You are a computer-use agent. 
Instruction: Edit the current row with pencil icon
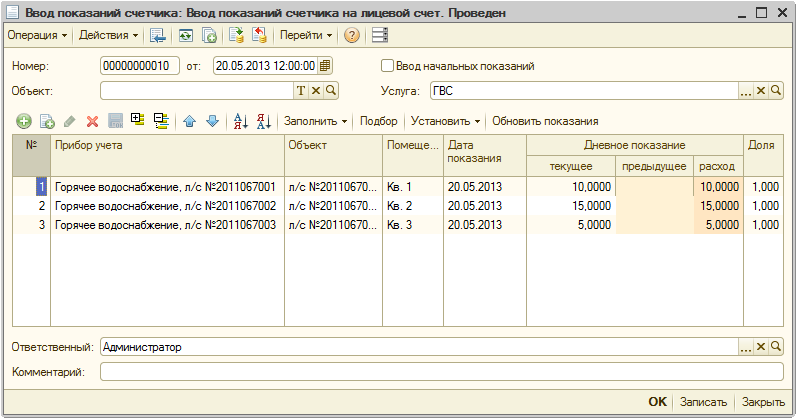coord(70,121)
